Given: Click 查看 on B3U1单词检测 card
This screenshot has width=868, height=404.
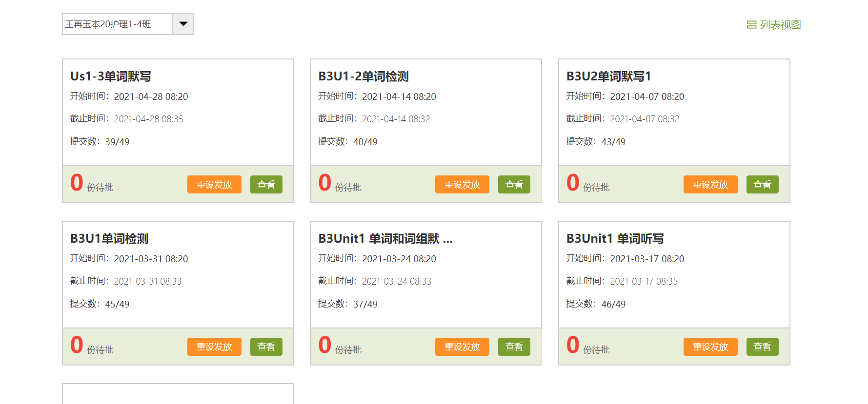Looking at the screenshot, I should coord(266,346).
